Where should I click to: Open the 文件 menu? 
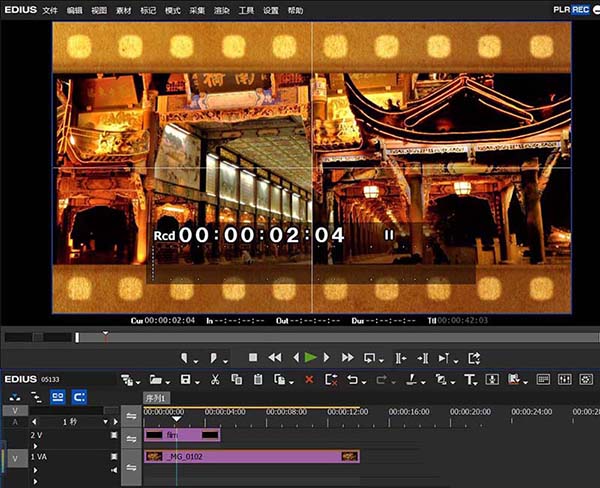click(x=50, y=10)
